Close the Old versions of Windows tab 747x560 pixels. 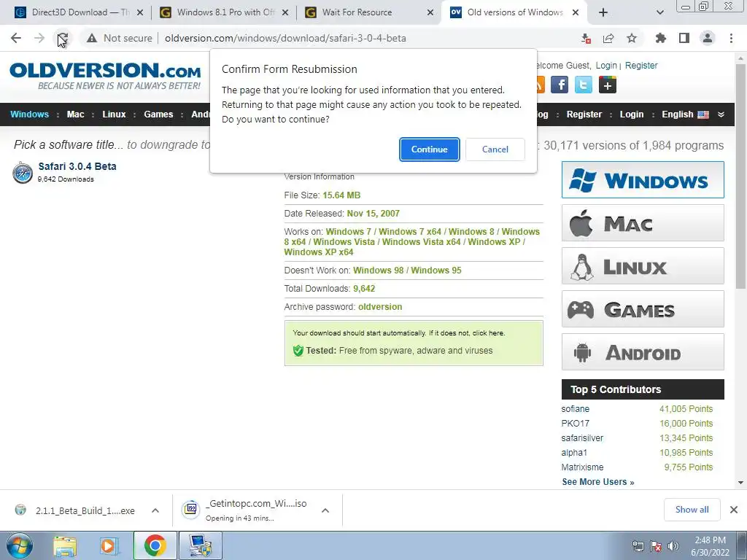click(x=576, y=12)
